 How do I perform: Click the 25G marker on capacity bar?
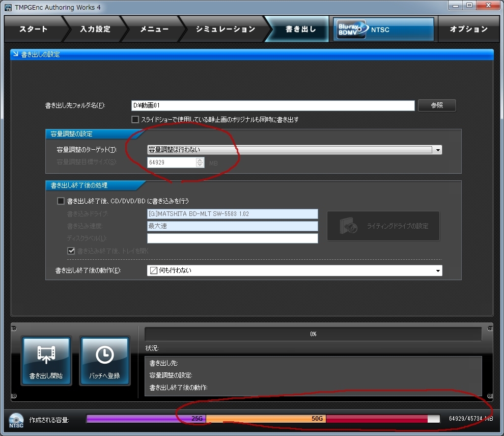pos(197,419)
